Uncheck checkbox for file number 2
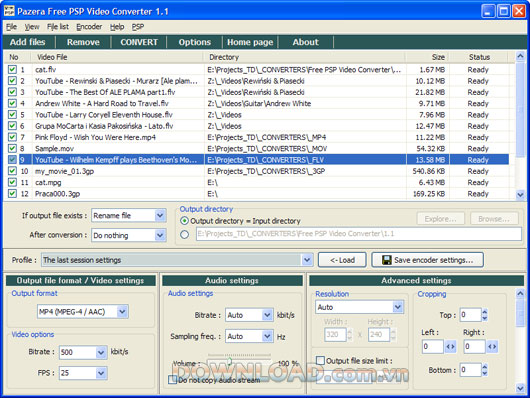 [12, 81]
